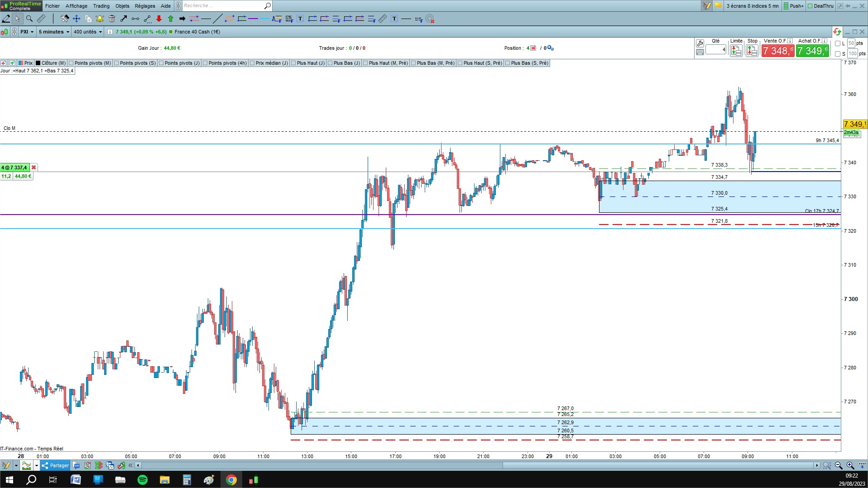Open the 400 unités dropdown

87,32
